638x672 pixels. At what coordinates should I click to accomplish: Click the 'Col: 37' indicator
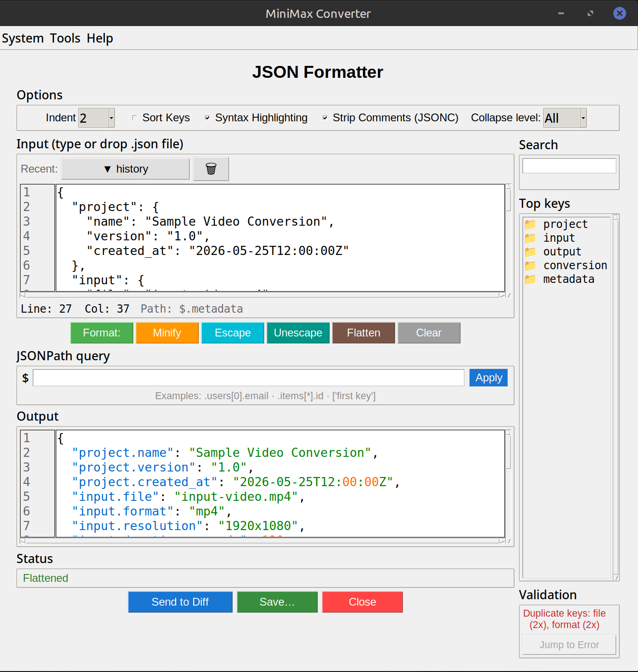point(107,309)
